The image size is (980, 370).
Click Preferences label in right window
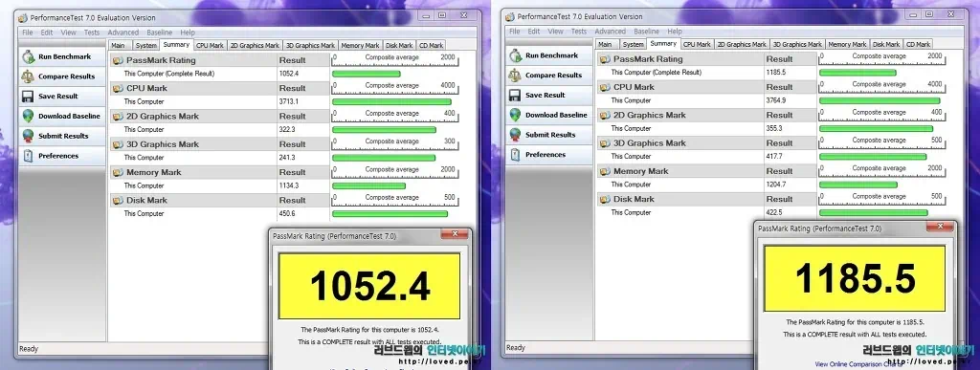pyautogui.click(x=545, y=155)
